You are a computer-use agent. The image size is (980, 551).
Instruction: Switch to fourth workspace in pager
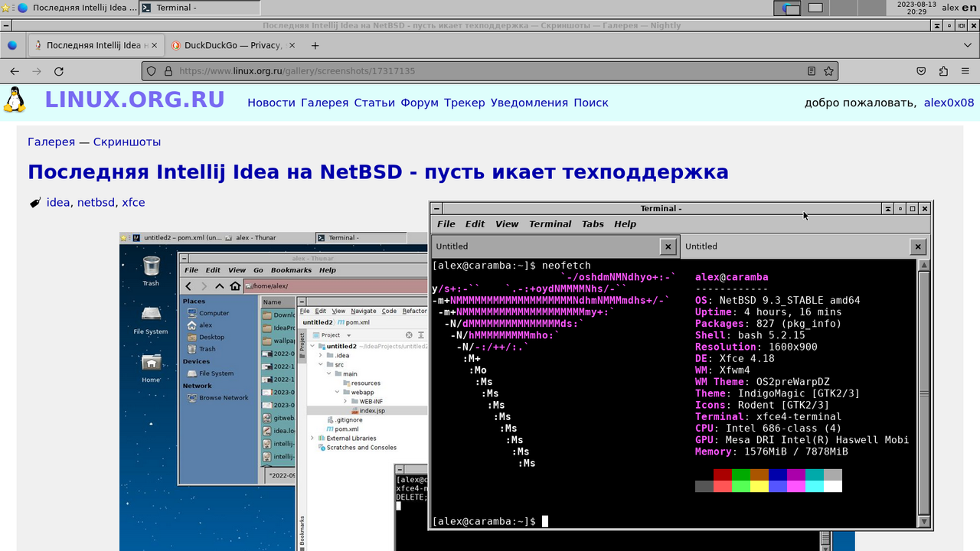click(871, 8)
